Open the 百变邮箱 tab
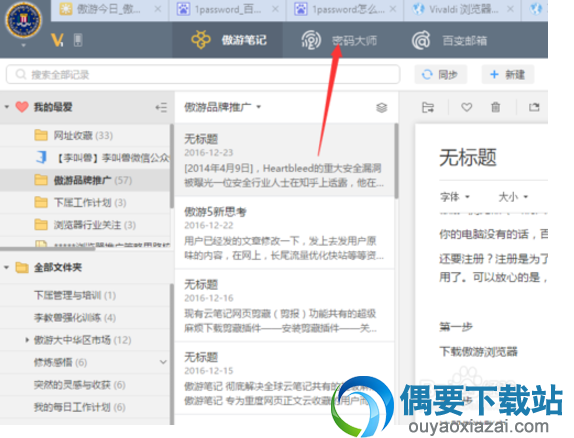 450,40
